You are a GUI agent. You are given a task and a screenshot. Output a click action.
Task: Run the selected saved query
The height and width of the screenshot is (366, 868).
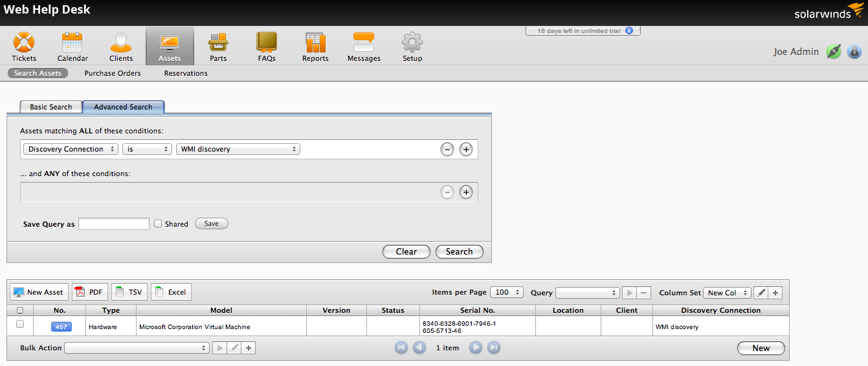[629, 293]
